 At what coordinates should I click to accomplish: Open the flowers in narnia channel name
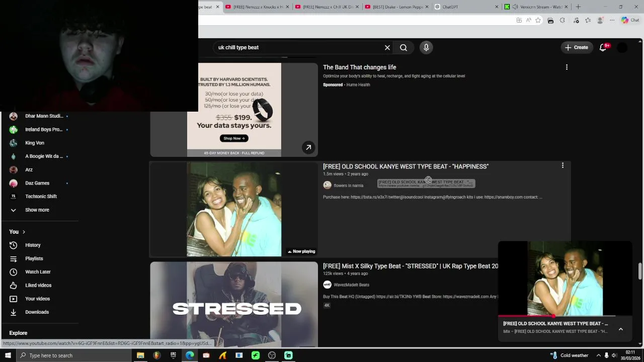pyautogui.click(x=348, y=186)
